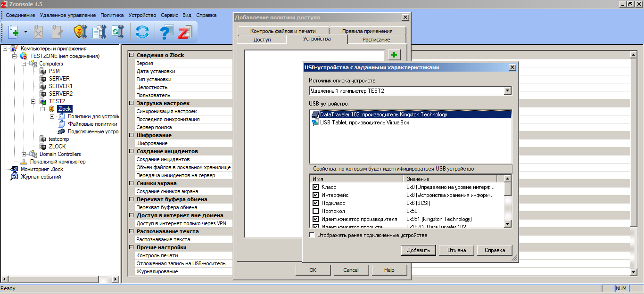644x294 pixels.
Task: Click the Журнал событий tree icon
Action: (x=15, y=177)
